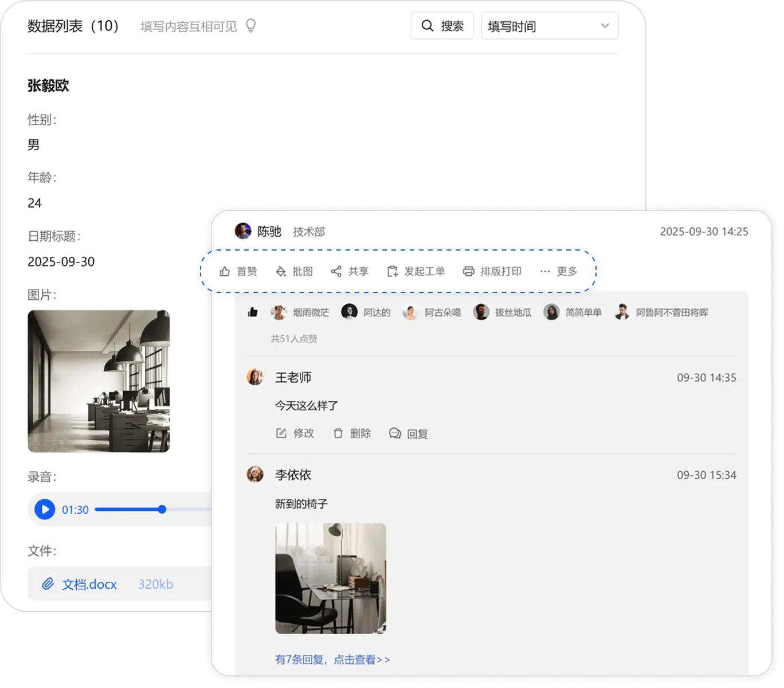Click the 01:30 audio time label

coord(75,510)
